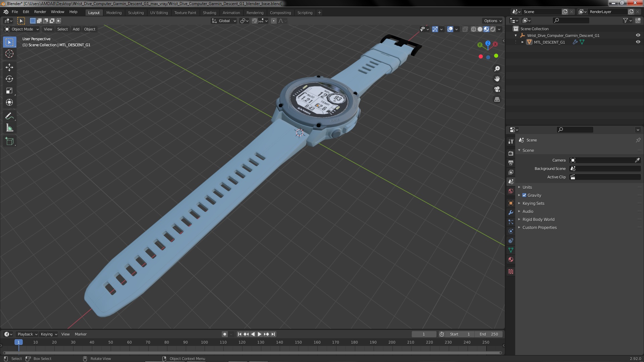Open World properties tab
644x362 pixels.
point(511,191)
